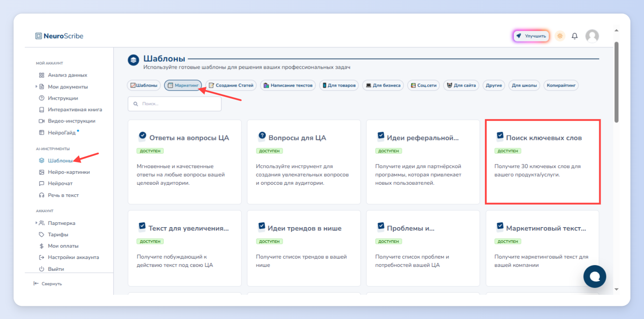Image resolution: width=644 pixels, height=319 pixels.
Task: Click the НейроГайд table icon
Action: pyautogui.click(x=42, y=133)
